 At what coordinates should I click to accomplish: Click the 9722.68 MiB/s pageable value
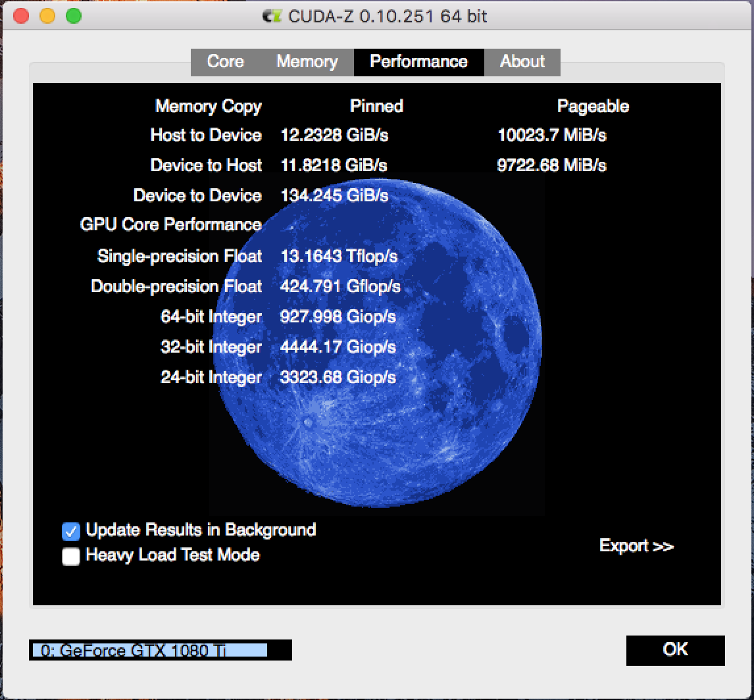(551, 165)
